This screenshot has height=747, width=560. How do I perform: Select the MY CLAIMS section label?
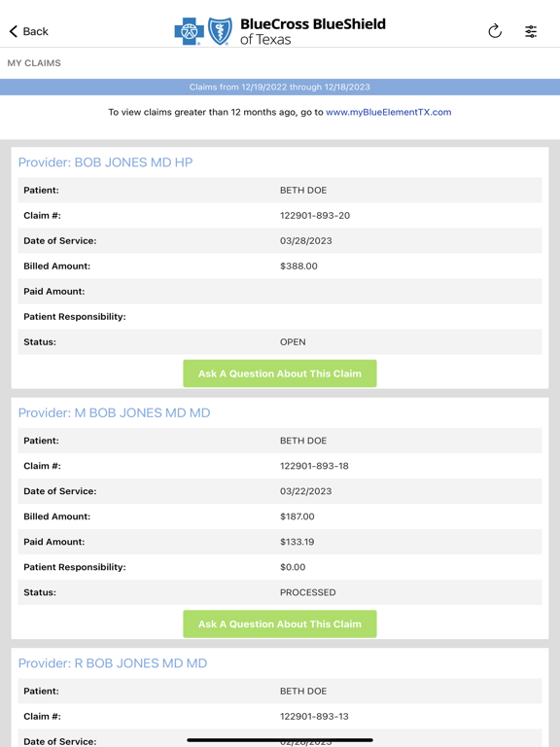click(34, 63)
